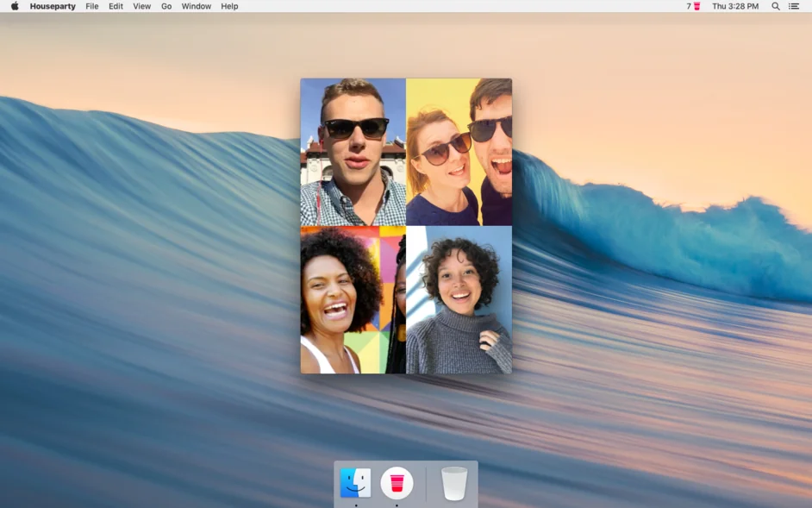Select the laughing woman's video tile
Viewport: 812px width, 508px height.
(352, 299)
